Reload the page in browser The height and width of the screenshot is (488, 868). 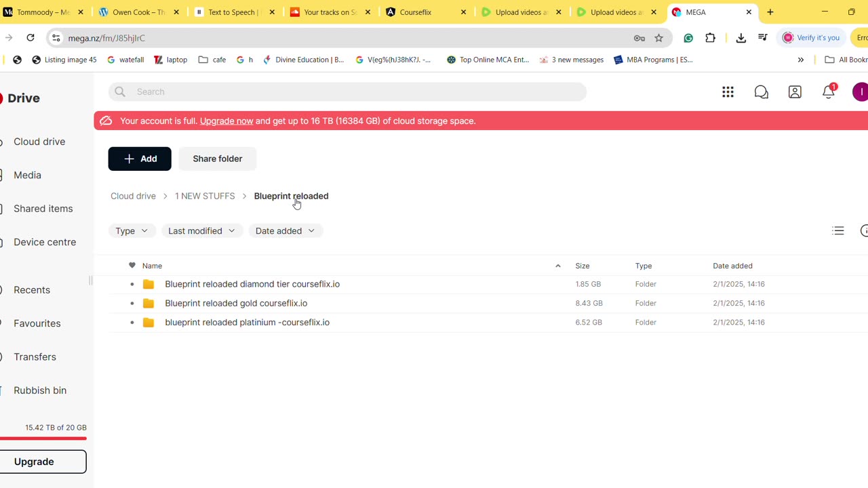click(x=31, y=38)
